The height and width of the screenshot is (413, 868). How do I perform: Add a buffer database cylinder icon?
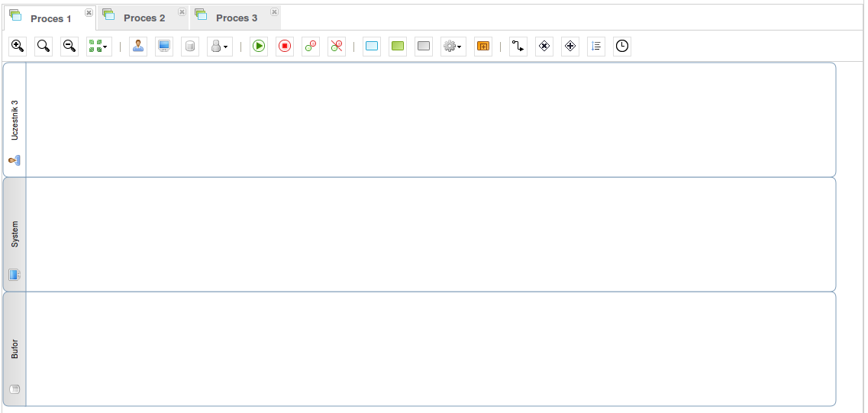pos(190,47)
